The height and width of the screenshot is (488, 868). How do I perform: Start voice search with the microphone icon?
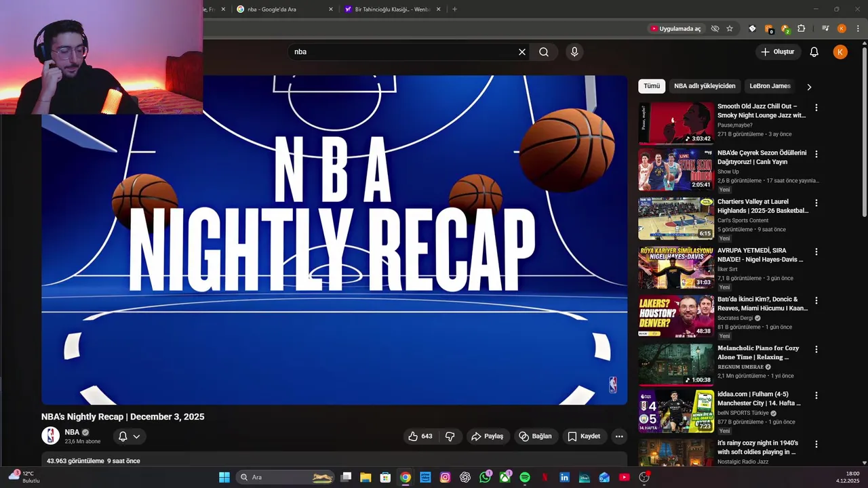[x=574, y=52]
